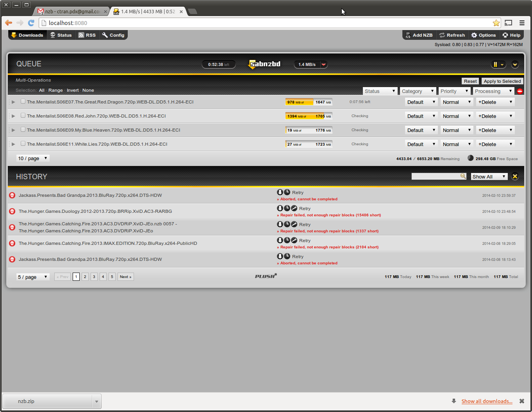Expand details arrow for Mentalist S06E08
The width and height of the screenshot is (532, 412).
coord(13,116)
